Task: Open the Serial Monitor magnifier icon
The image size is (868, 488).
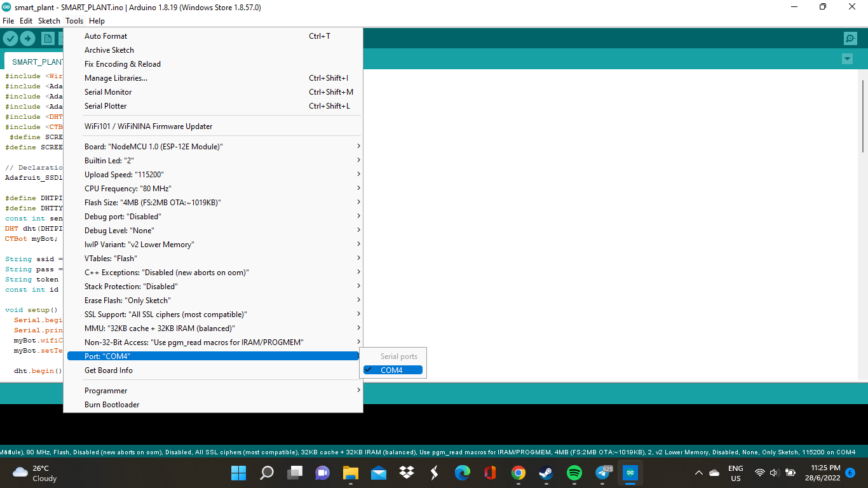Action: pyautogui.click(x=850, y=39)
